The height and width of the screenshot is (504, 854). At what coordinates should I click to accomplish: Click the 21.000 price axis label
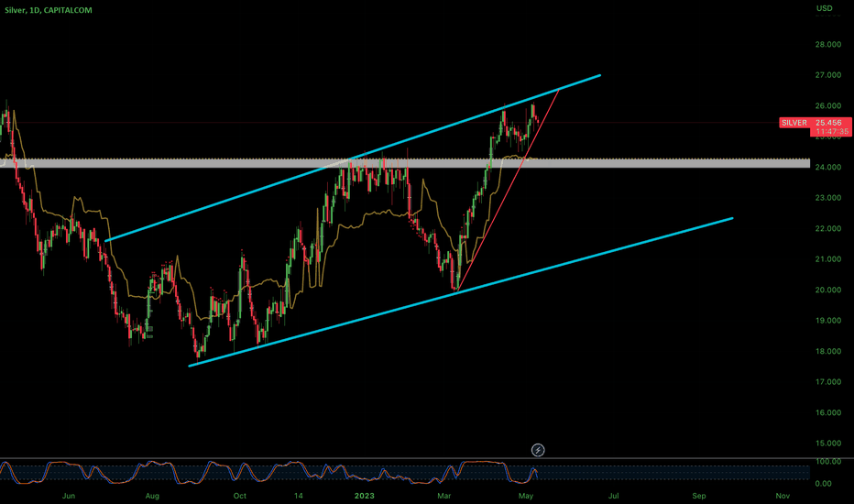(x=827, y=259)
